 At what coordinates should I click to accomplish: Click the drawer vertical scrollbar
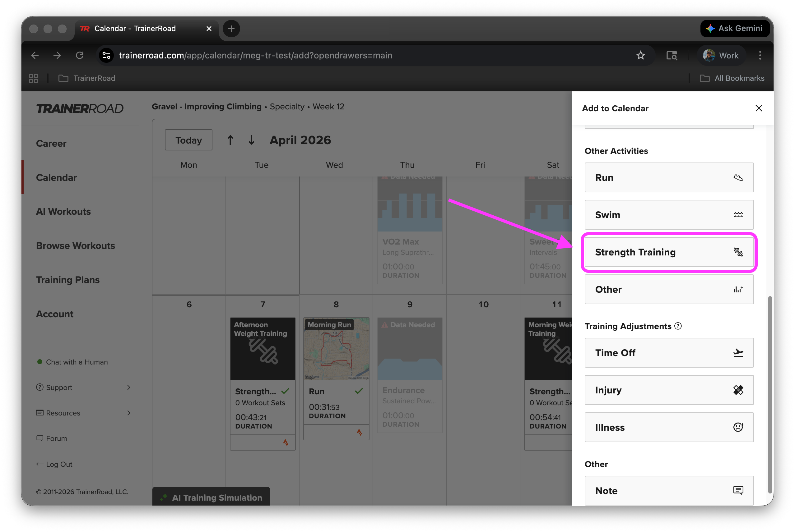[770, 395]
